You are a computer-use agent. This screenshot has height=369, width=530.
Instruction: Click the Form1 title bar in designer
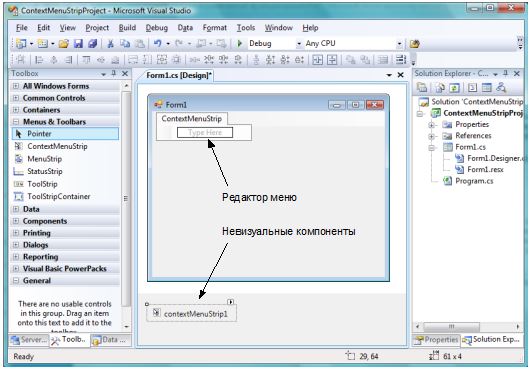tap(268, 105)
